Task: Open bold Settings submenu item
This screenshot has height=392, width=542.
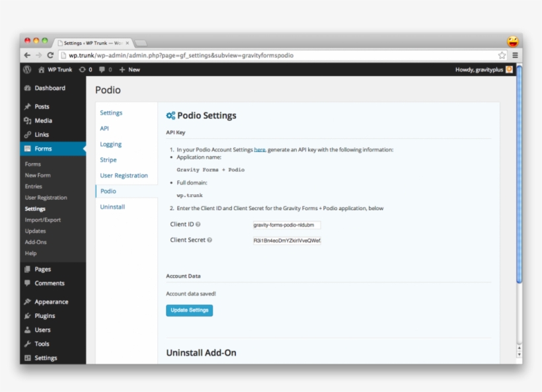Action: point(35,209)
